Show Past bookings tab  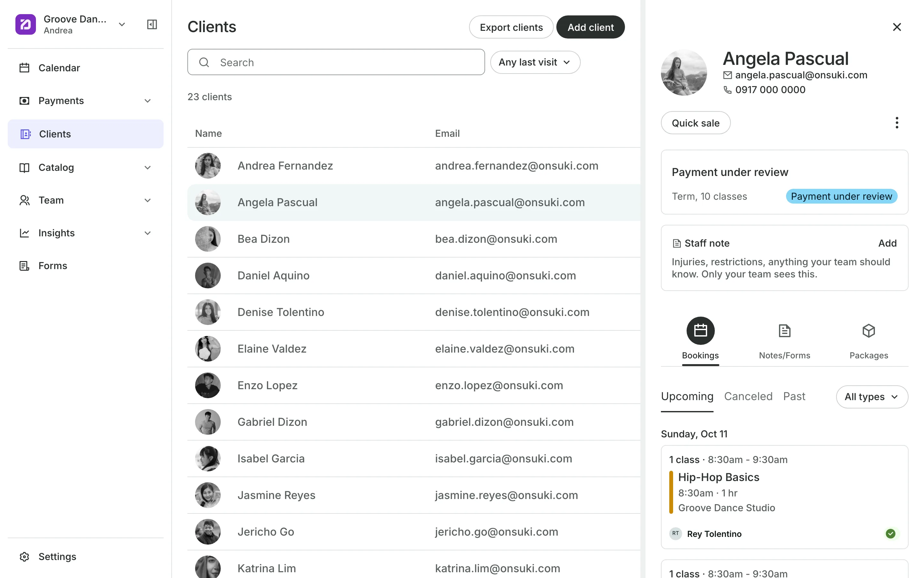point(794,397)
